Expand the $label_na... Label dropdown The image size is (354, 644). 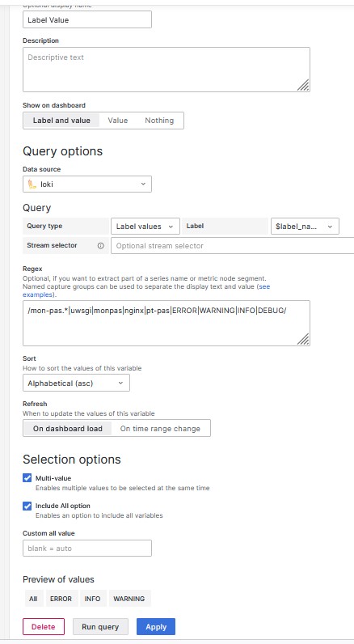point(305,227)
